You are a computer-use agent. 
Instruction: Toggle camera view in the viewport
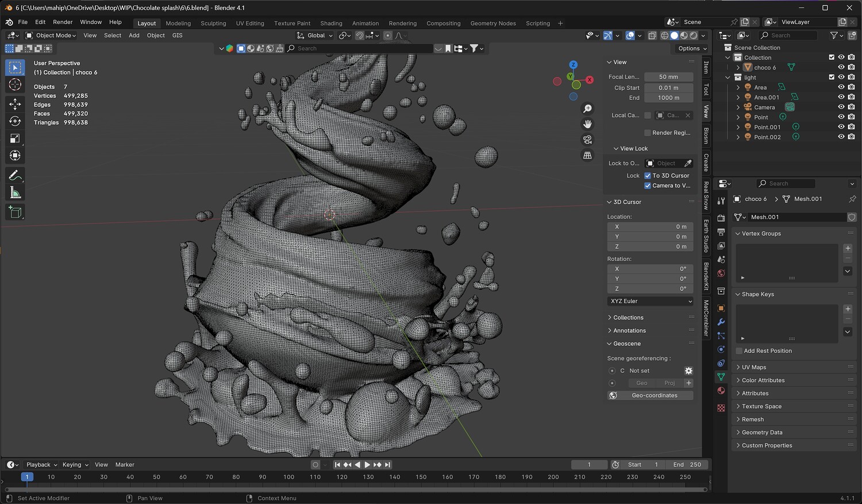[x=587, y=140]
